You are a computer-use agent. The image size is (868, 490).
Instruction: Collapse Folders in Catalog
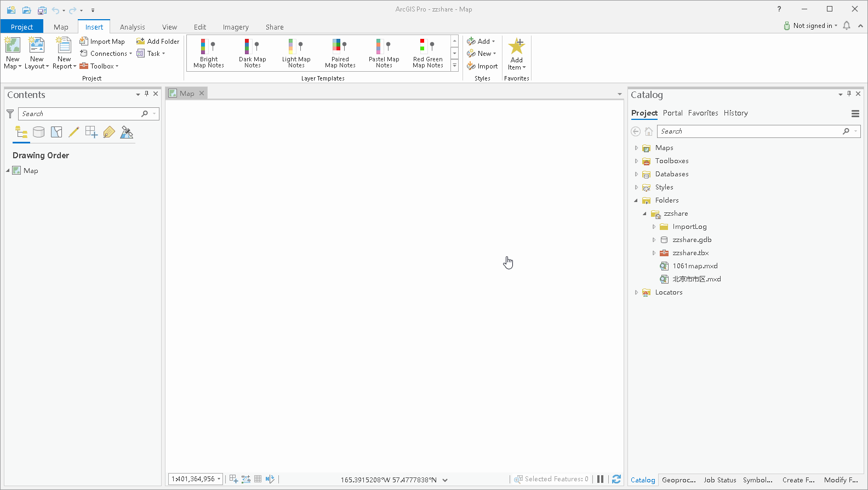(x=636, y=200)
